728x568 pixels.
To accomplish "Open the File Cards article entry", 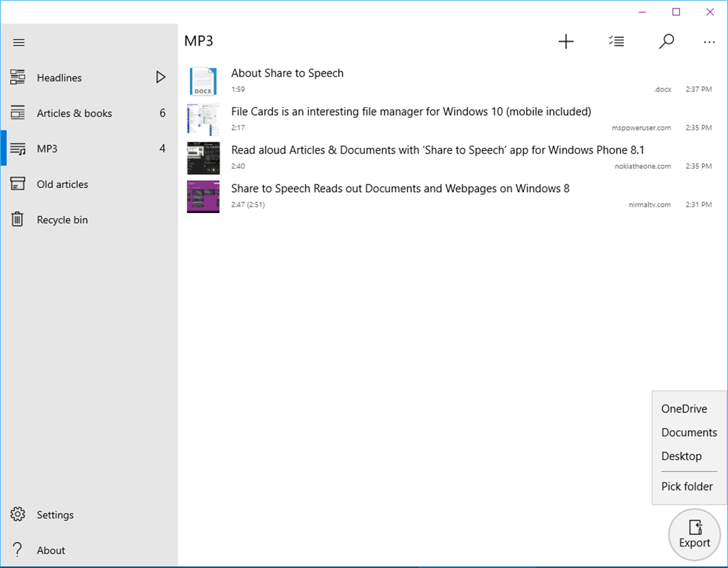I will click(449, 119).
